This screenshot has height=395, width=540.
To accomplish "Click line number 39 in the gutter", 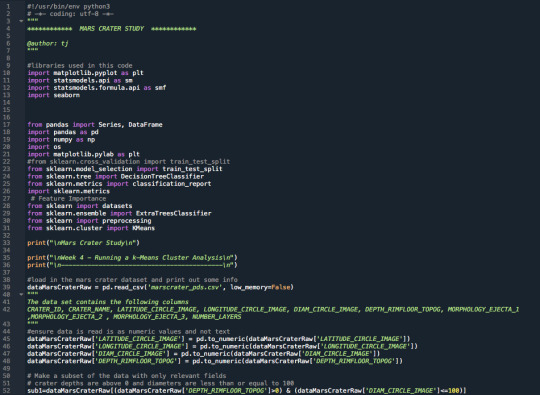I will (x=7, y=287).
